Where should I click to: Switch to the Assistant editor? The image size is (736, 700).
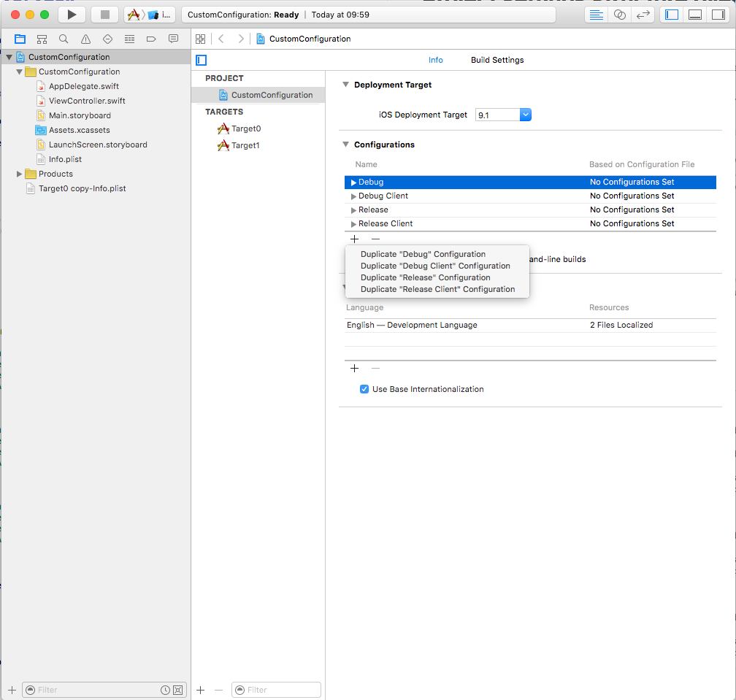[620, 15]
